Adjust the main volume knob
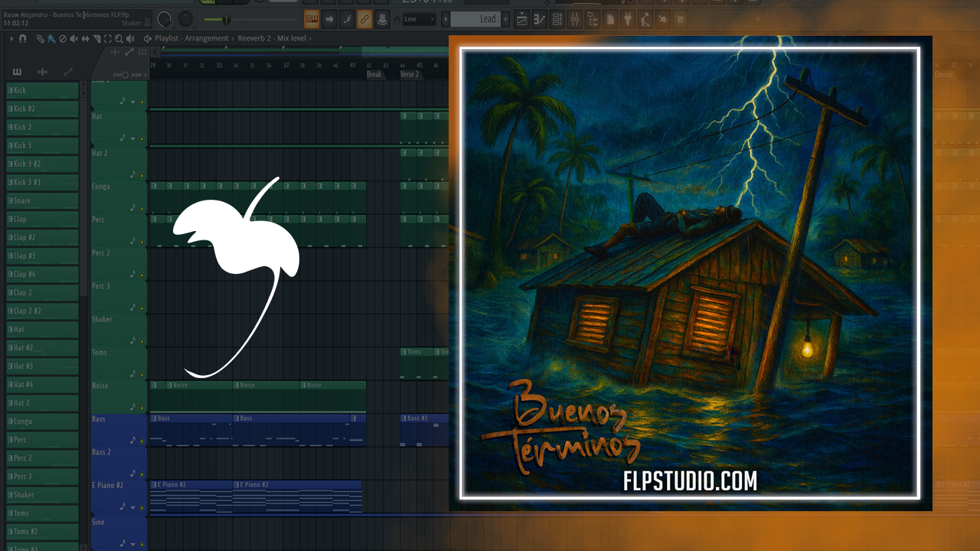The height and width of the screenshot is (551, 980). click(165, 19)
